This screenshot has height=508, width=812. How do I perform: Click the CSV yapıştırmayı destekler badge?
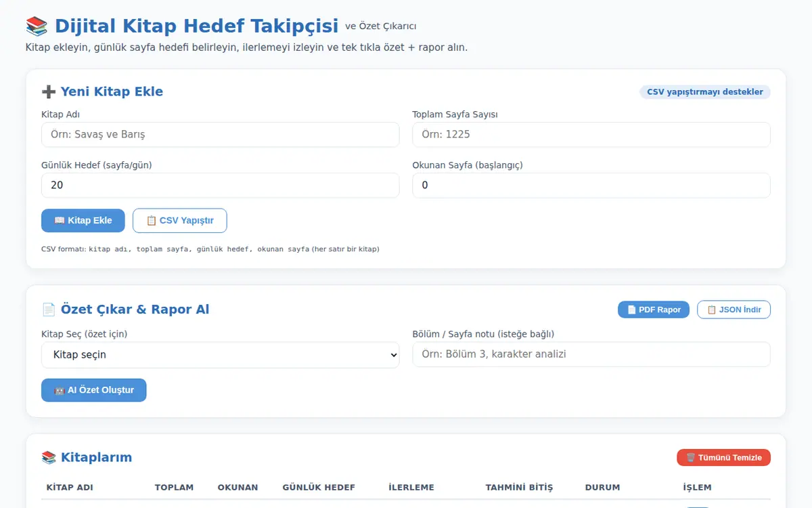(705, 92)
